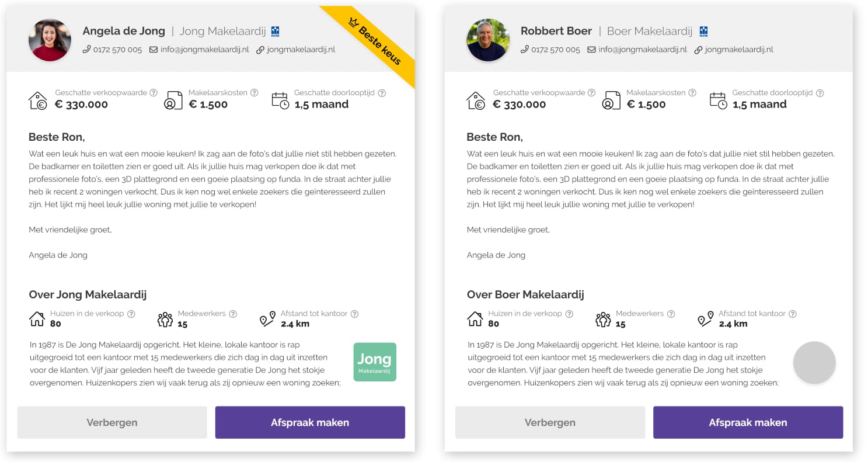Click NVM badge icon next to Jong Makelaardij
This screenshot has height=462, width=868.
tap(276, 31)
